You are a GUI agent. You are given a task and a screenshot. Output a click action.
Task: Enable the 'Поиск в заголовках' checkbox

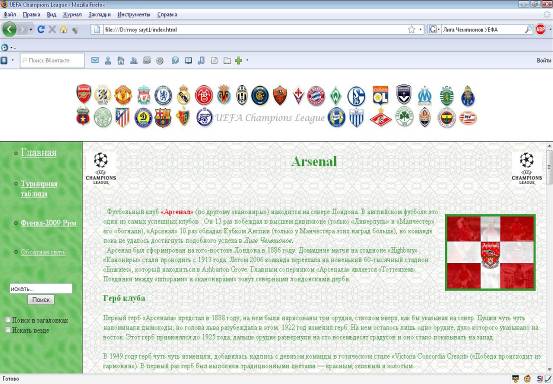pyautogui.click(x=8, y=320)
